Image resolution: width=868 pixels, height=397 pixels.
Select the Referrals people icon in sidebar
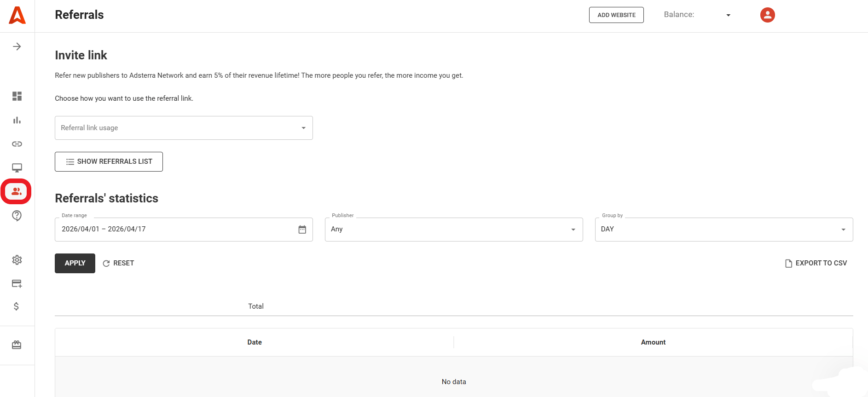pyautogui.click(x=17, y=191)
